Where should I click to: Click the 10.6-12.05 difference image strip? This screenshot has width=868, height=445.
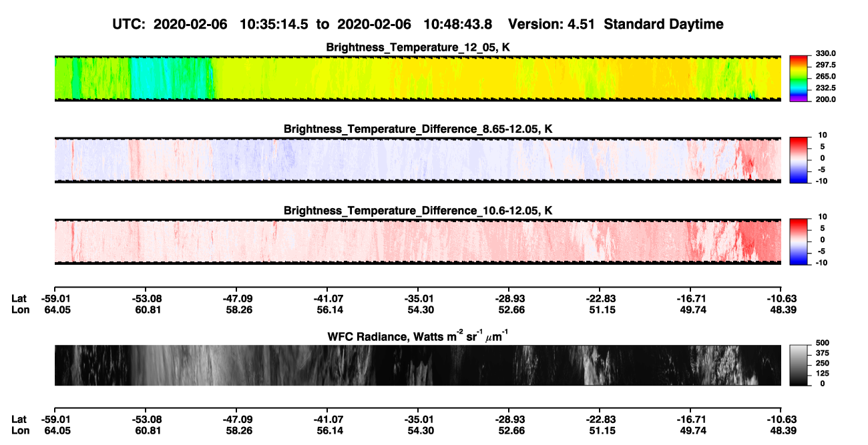tap(417, 242)
